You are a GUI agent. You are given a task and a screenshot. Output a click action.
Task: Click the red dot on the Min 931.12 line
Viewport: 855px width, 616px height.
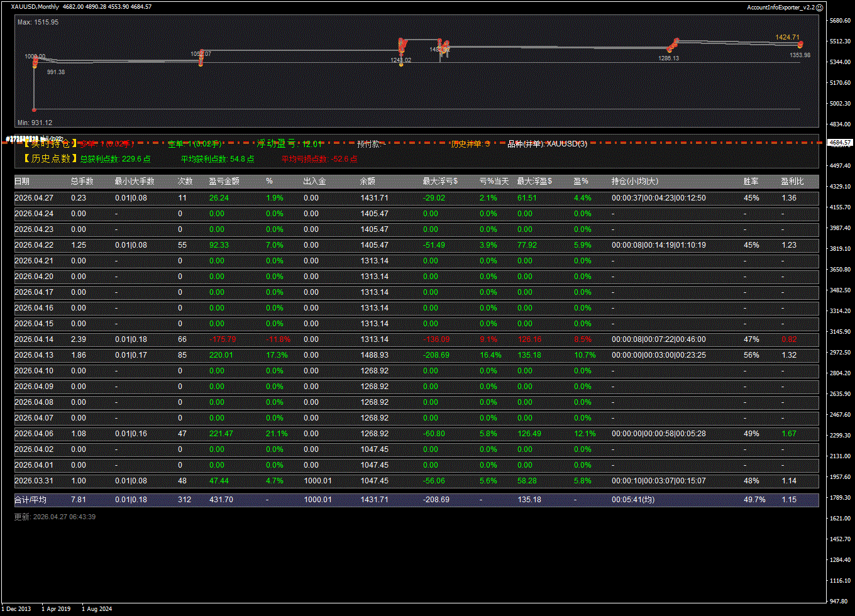(34, 109)
